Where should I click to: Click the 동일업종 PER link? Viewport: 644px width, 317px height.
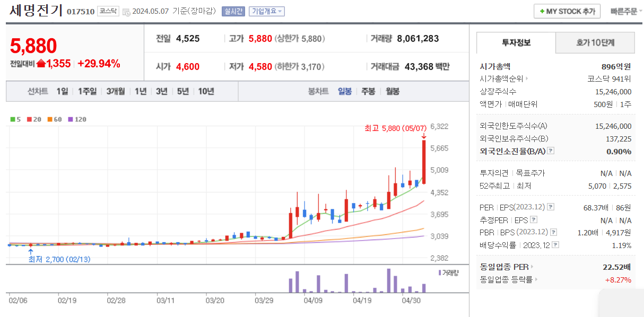coord(504,267)
